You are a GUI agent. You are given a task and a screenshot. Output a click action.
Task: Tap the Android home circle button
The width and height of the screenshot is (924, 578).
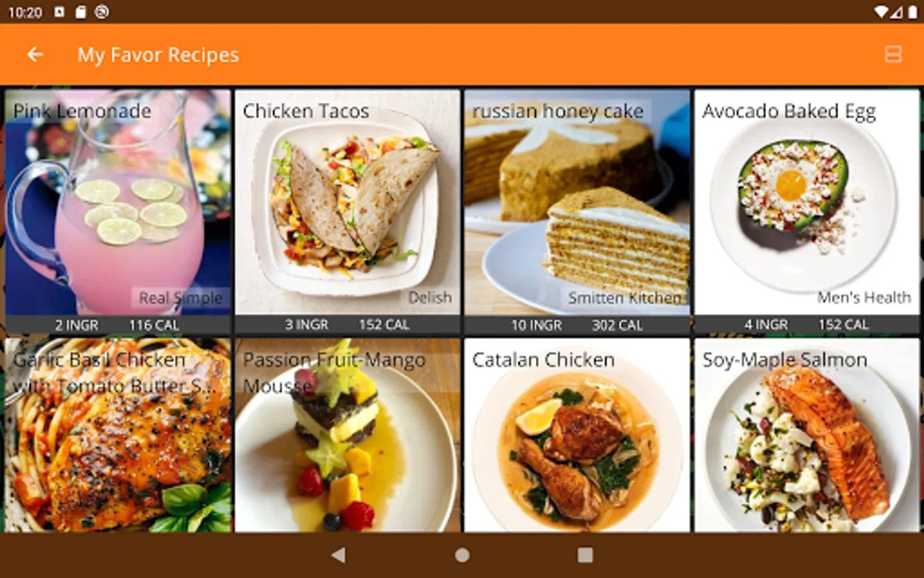click(462, 555)
